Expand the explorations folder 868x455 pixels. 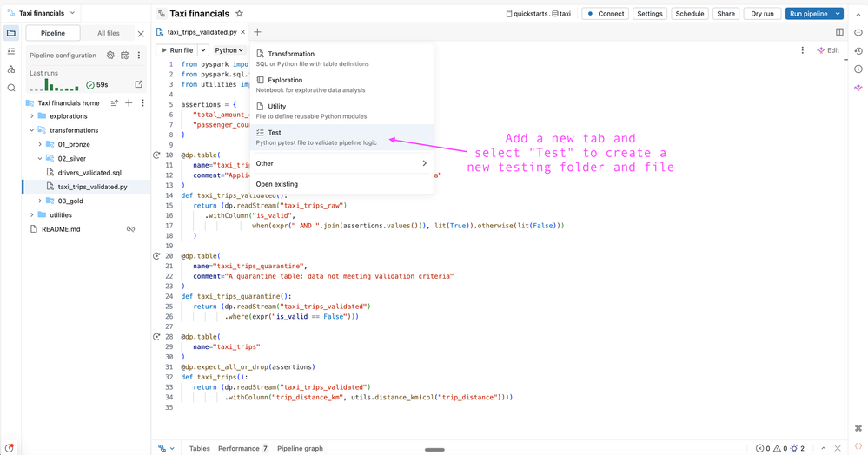click(31, 116)
